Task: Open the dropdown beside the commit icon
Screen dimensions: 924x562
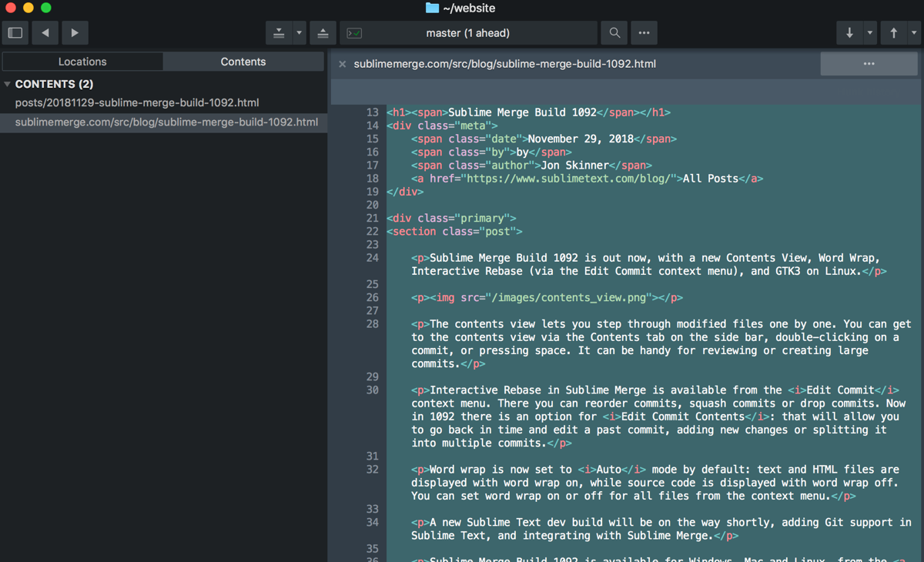Action: click(x=299, y=32)
